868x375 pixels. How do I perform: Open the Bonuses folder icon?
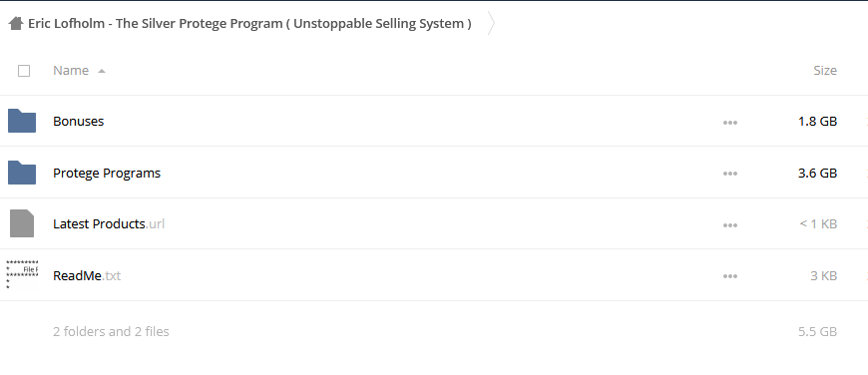[22, 121]
